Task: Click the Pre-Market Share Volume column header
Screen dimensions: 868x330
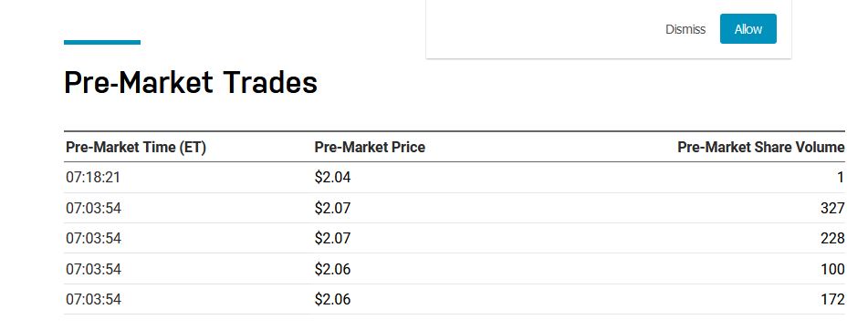Action: 761,147
